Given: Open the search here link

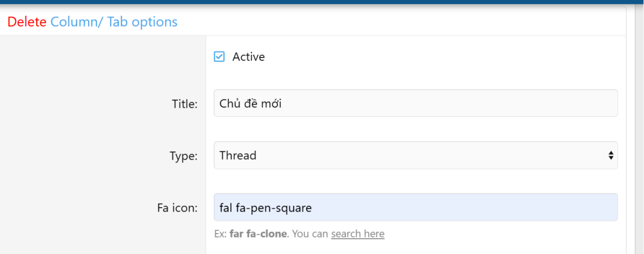Looking at the screenshot, I should coord(358,234).
